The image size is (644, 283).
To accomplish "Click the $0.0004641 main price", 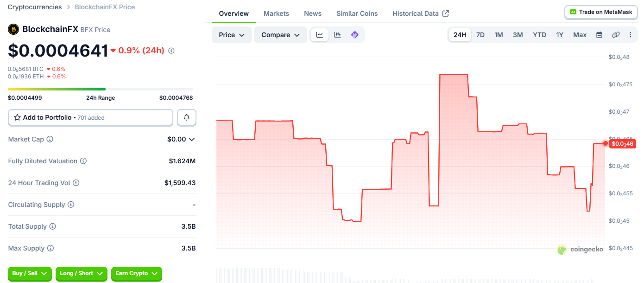I will (58, 51).
